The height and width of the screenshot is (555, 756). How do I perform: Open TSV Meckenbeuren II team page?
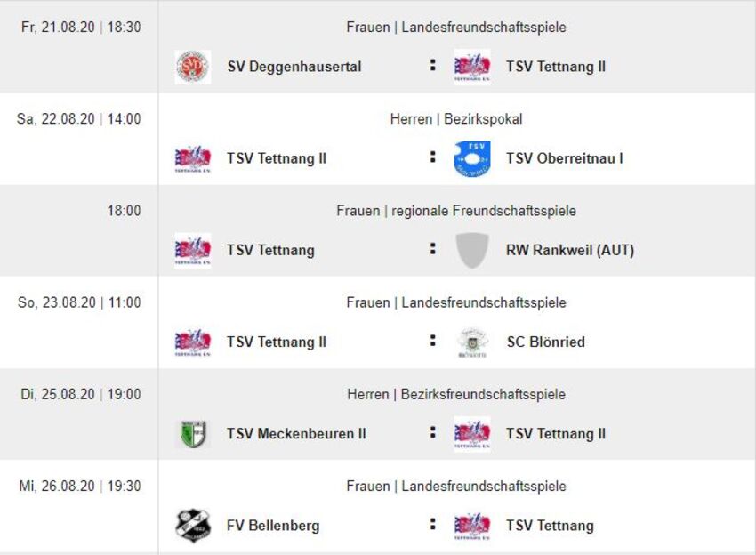[296, 434]
